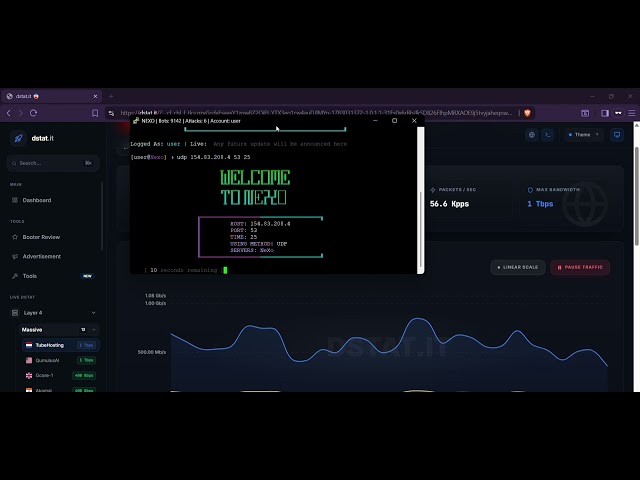This screenshot has height=480, width=640.
Task: Click the dstat.it rocket logo
Action: pos(18,138)
